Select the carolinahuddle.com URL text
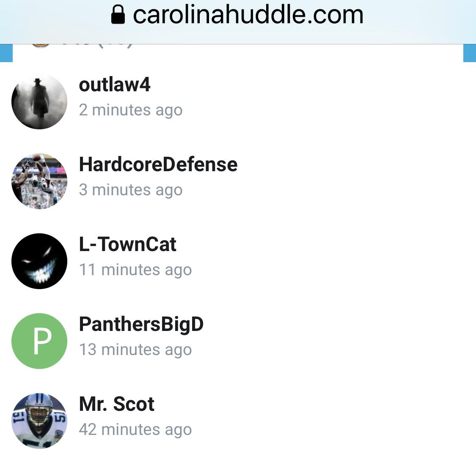 [x=248, y=14]
